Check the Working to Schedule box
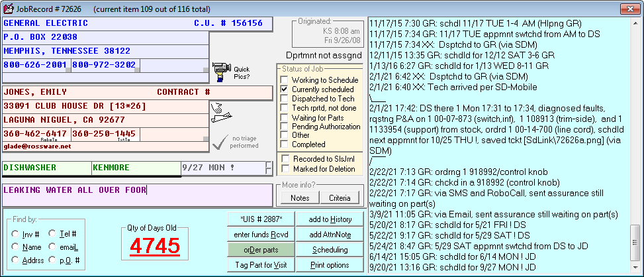This screenshot has width=644, height=277. click(285, 80)
